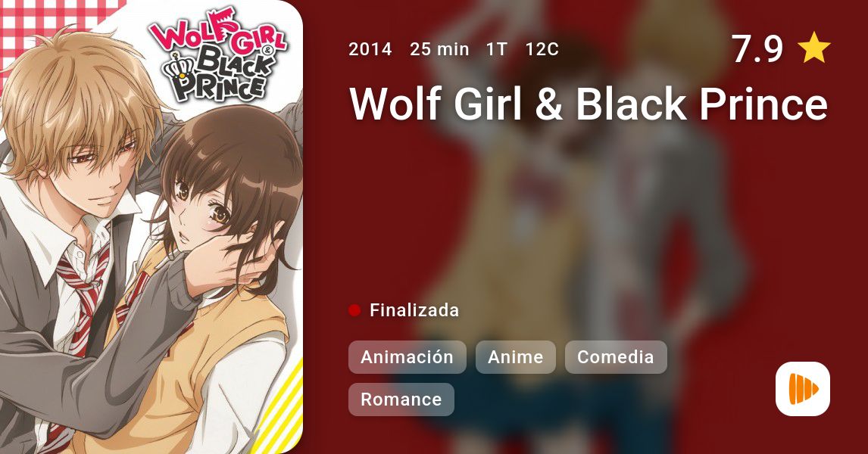The image size is (868, 454).
Task: Click the yellow rating star icon
Action: click(x=814, y=48)
